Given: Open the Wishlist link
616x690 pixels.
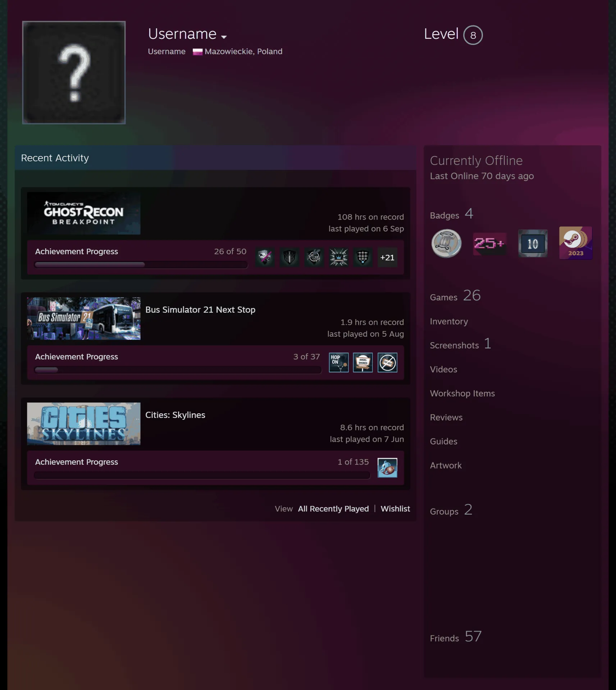Looking at the screenshot, I should click(395, 509).
